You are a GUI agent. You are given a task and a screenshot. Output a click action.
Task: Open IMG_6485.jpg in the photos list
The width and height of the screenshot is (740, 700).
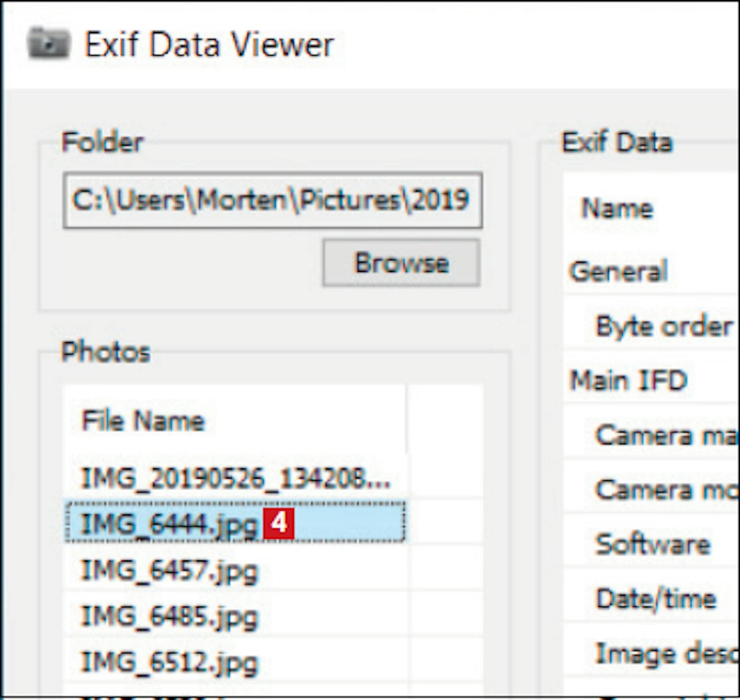[169, 616]
